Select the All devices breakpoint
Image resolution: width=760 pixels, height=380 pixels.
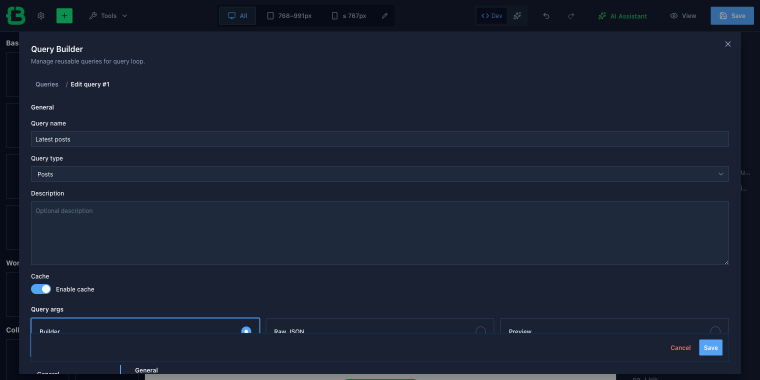click(x=238, y=16)
